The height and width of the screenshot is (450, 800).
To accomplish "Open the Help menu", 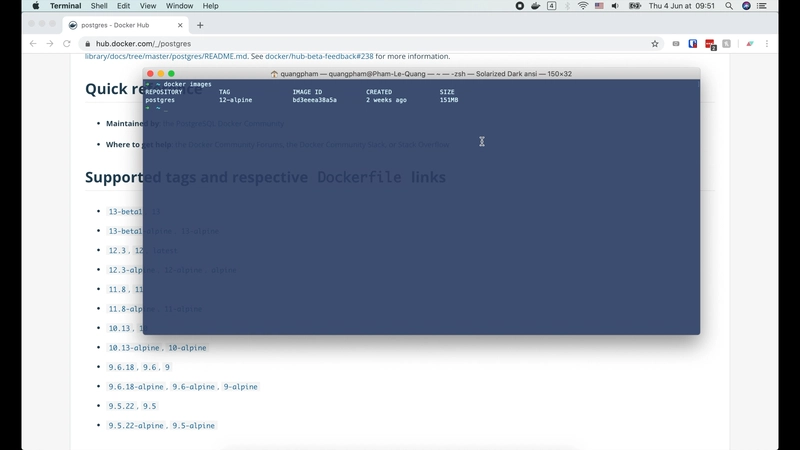I will 210,6.
